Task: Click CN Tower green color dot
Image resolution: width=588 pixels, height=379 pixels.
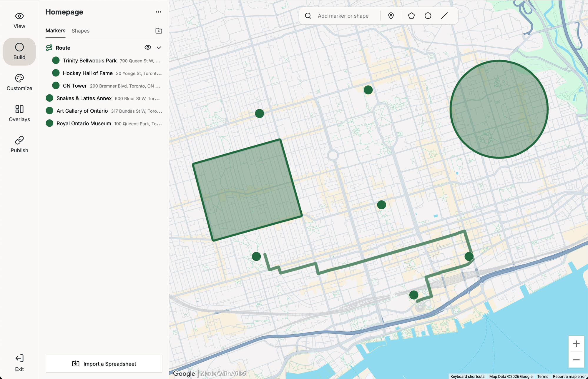Action: click(56, 86)
